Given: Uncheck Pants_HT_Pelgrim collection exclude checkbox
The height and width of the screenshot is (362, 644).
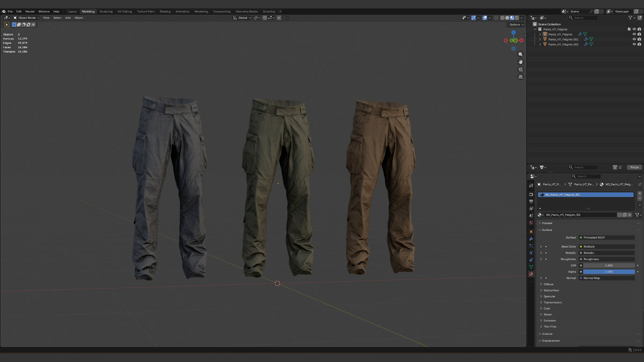Looking at the screenshot, I should pyautogui.click(x=629, y=29).
